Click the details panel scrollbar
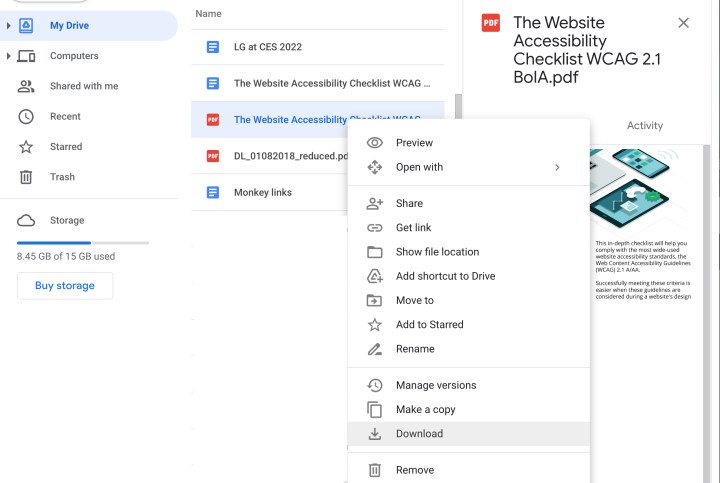The height and width of the screenshot is (483, 720). tap(706, 314)
